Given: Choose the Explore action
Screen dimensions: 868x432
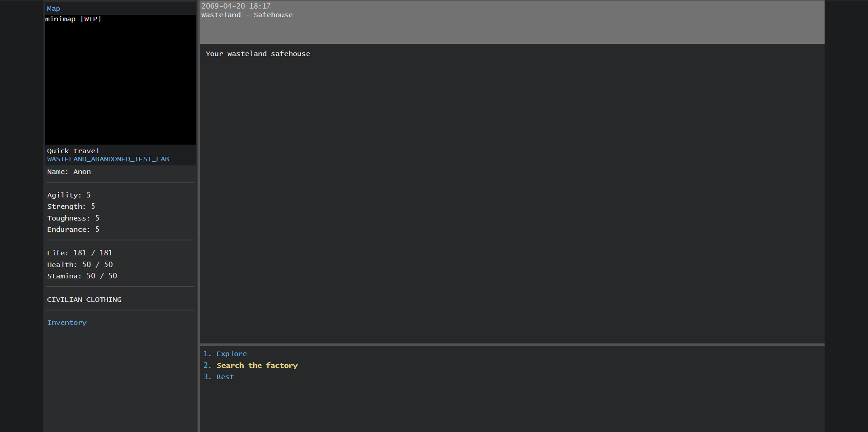Looking at the screenshot, I should (231, 354).
